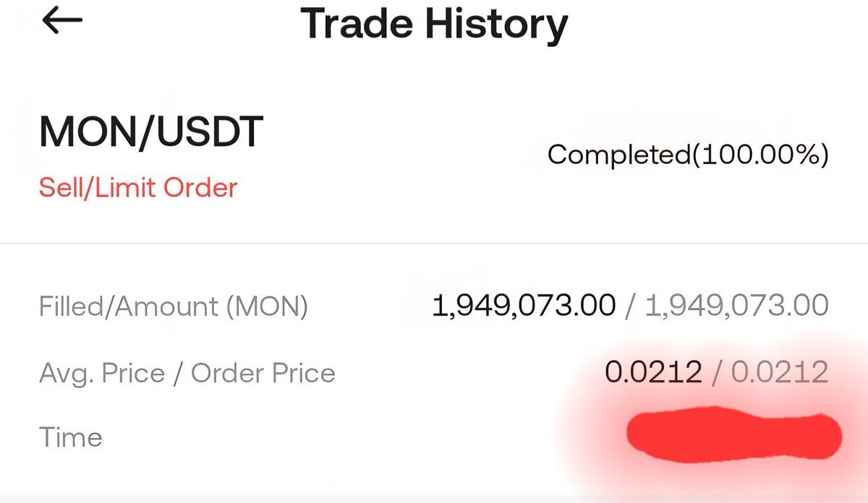868x503 pixels.
Task: Click the slash between filled and amount values
Action: (630, 306)
